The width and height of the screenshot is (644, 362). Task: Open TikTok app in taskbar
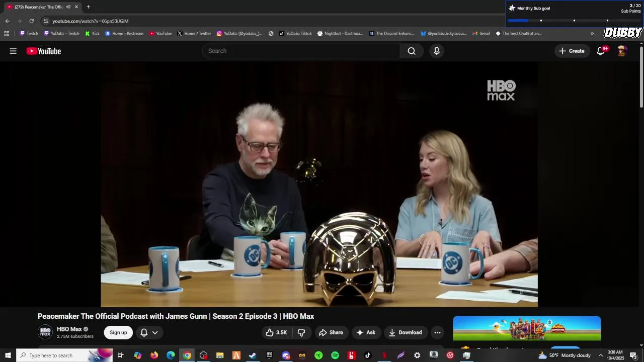click(368, 355)
